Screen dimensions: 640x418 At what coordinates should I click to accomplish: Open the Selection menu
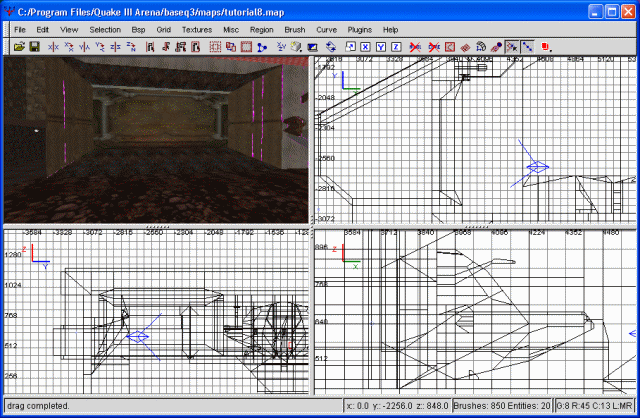(105, 30)
